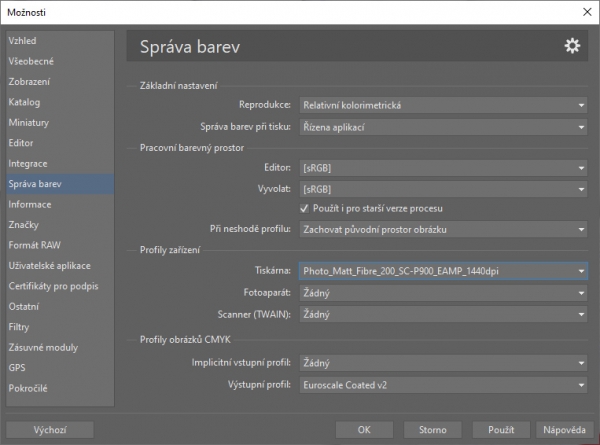The height and width of the screenshot is (445, 600).
Task: Select Ostatní in the sidebar
Action: click(x=60, y=306)
